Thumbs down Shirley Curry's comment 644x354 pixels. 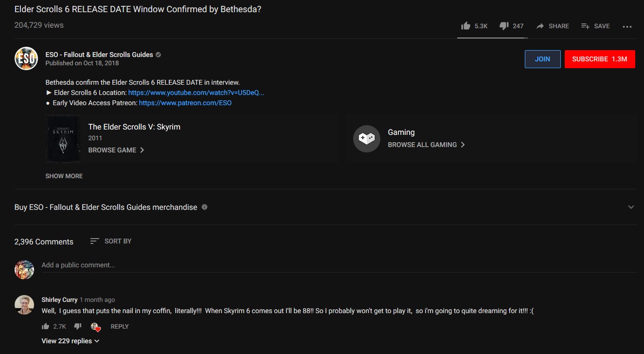point(77,326)
